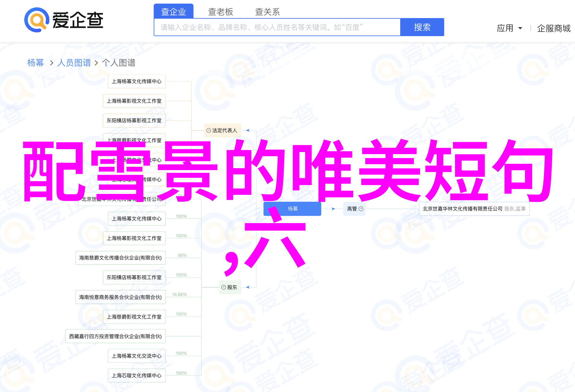
Task: Open the 应用 dropdown menu
Action: pos(509,28)
